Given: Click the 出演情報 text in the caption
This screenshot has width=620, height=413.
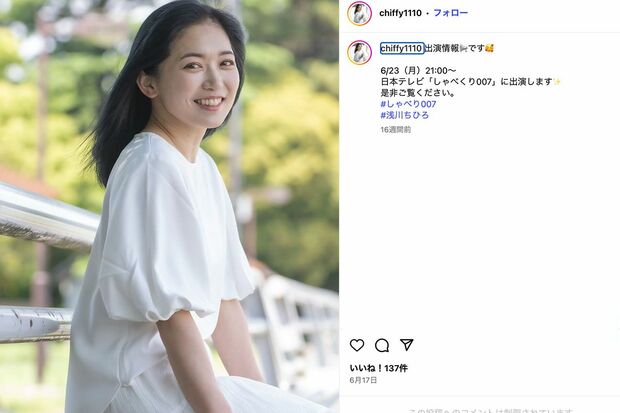Looking at the screenshot, I should pyautogui.click(x=441, y=48).
